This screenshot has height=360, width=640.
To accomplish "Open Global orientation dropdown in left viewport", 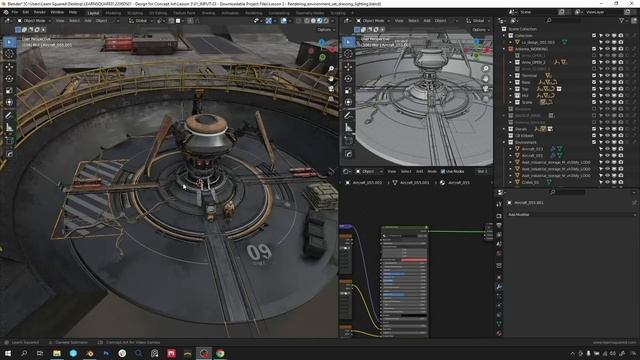I will click(x=140, y=20).
